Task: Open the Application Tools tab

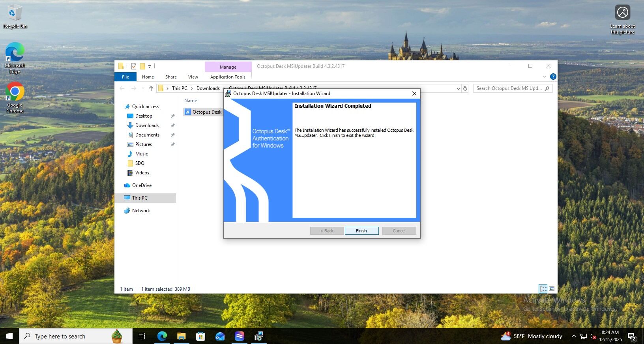Action: click(228, 77)
